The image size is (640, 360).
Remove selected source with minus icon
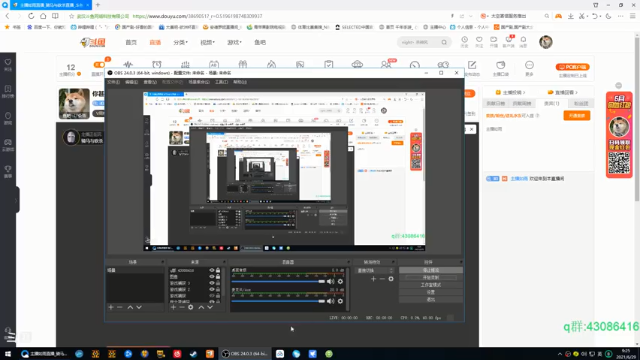(182, 307)
